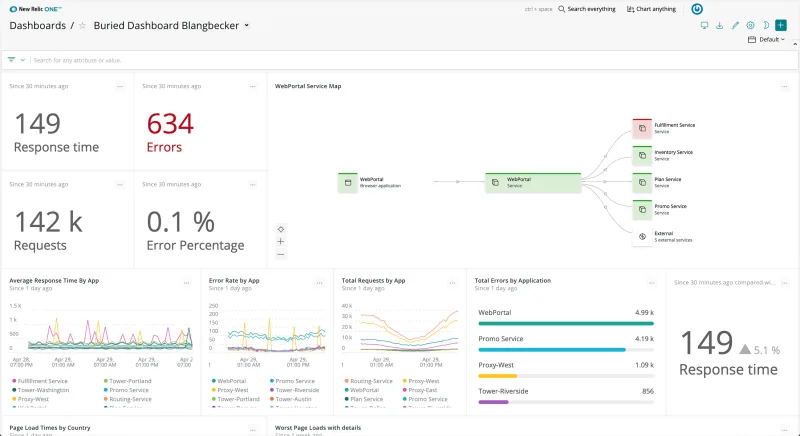Select the External services map node
This screenshot has width=800, height=436.
[x=642, y=237]
